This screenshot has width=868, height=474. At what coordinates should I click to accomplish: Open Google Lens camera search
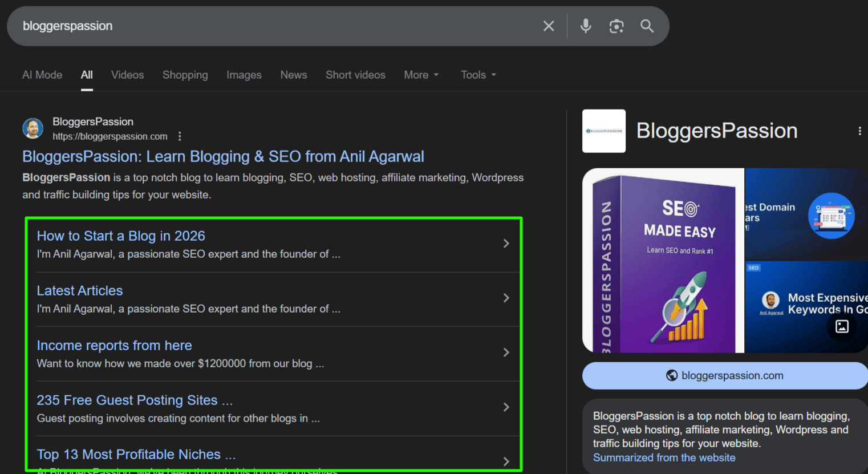[x=616, y=26]
